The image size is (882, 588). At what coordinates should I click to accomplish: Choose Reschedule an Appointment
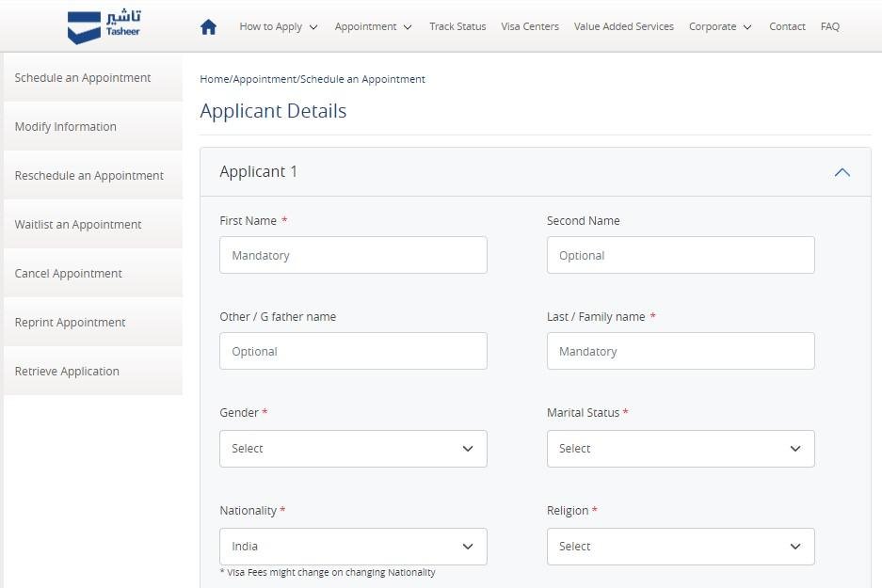pyautogui.click(x=93, y=175)
